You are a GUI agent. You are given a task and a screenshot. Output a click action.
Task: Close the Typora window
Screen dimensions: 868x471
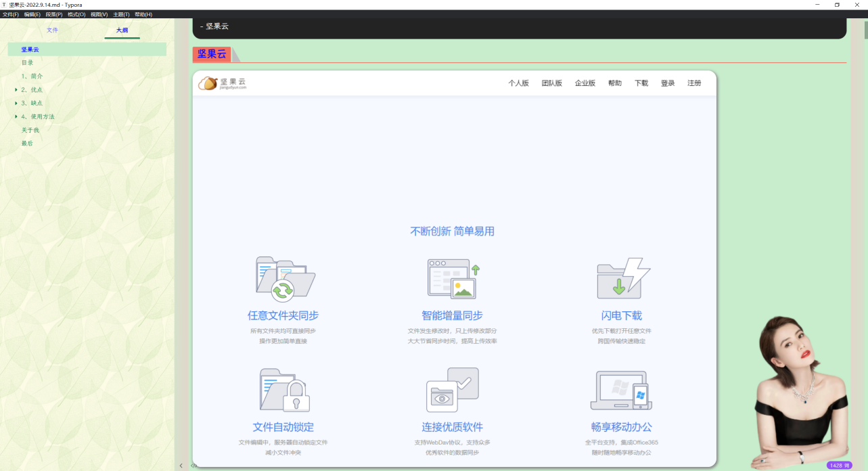pyautogui.click(x=857, y=5)
